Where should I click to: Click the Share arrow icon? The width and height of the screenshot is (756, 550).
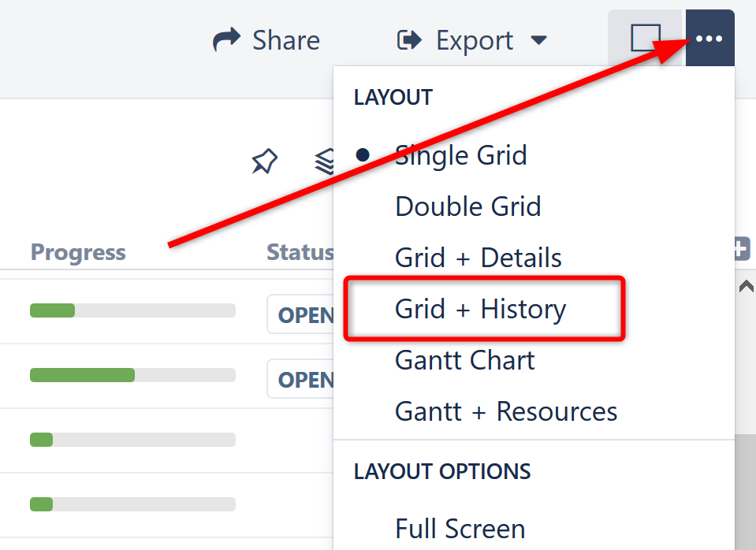[x=226, y=39]
